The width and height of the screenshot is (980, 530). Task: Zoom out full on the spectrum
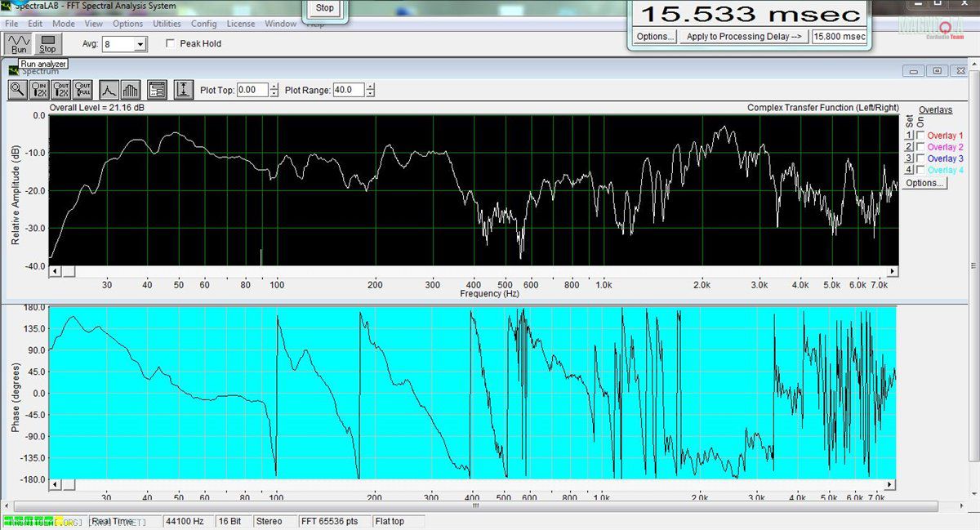[83, 90]
